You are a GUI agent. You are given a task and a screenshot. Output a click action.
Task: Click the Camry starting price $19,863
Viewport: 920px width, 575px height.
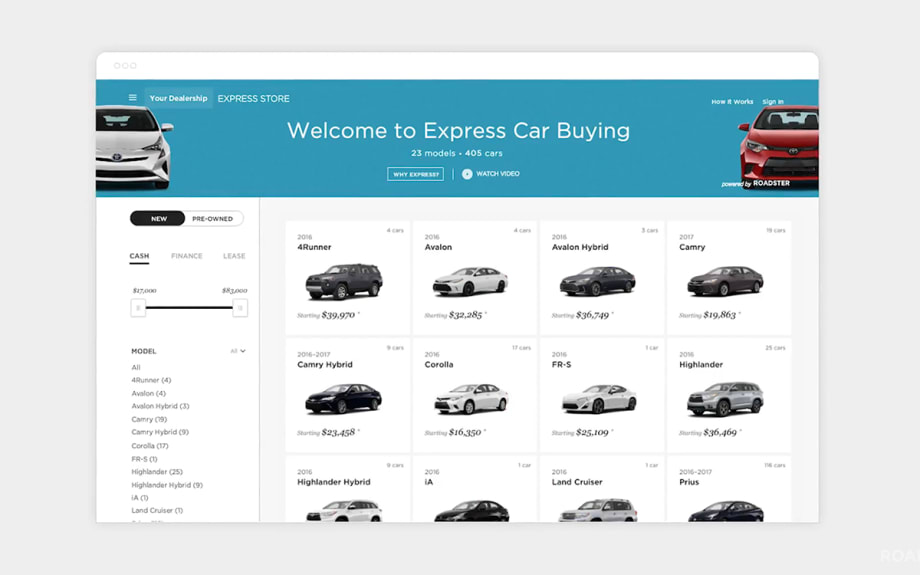(720, 315)
